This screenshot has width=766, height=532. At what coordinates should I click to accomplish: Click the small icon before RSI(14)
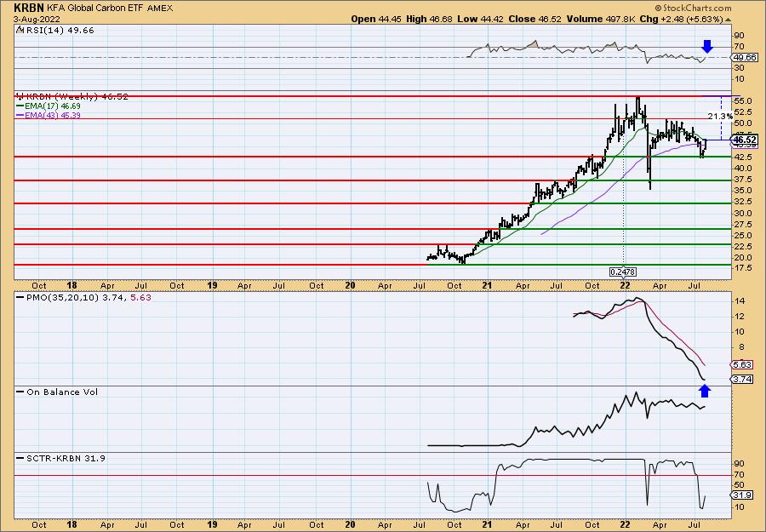tap(19, 30)
